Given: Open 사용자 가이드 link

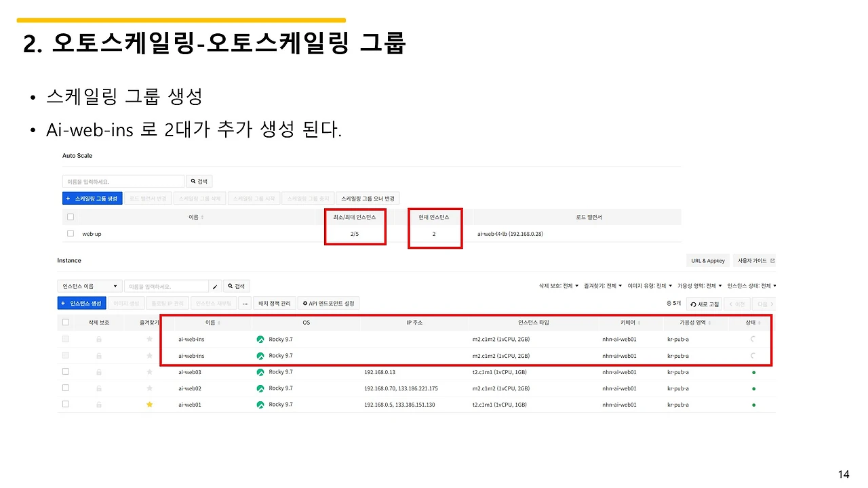Looking at the screenshot, I should coord(755,260).
